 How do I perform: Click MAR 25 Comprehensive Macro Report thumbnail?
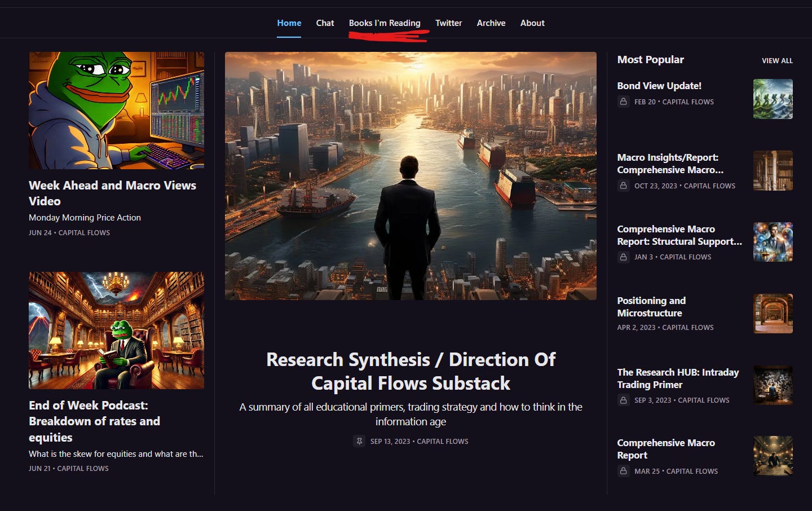[773, 456]
